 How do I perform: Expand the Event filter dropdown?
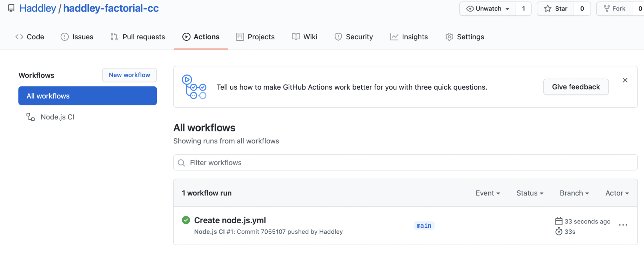[488, 193]
